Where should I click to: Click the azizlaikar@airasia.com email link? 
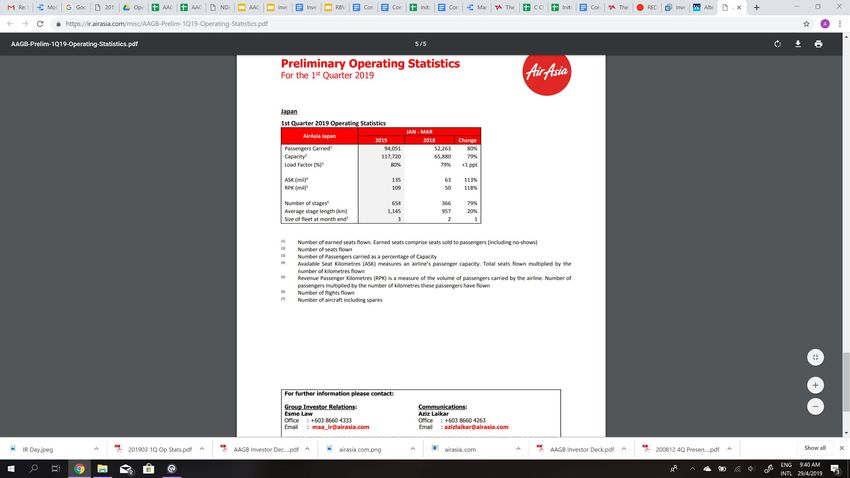[x=476, y=427]
